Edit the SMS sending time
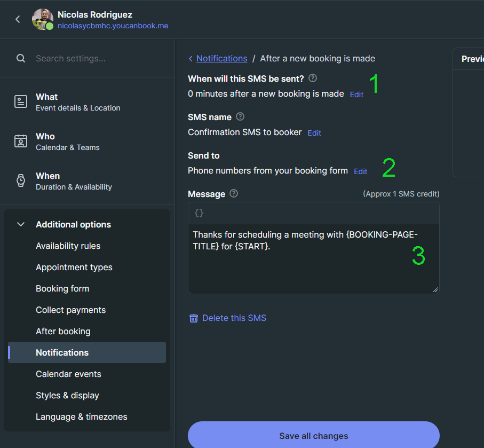 pyautogui.click(x=356, y=95)
